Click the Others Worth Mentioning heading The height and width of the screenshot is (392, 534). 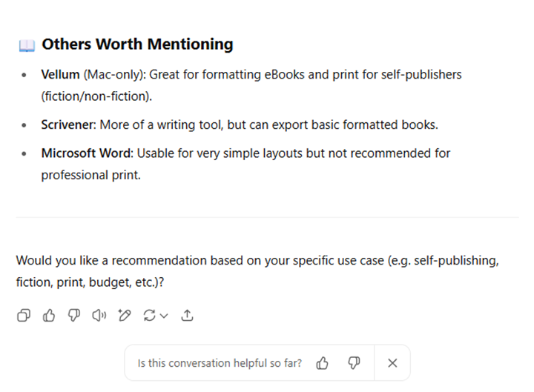click(x=137, y=44)
